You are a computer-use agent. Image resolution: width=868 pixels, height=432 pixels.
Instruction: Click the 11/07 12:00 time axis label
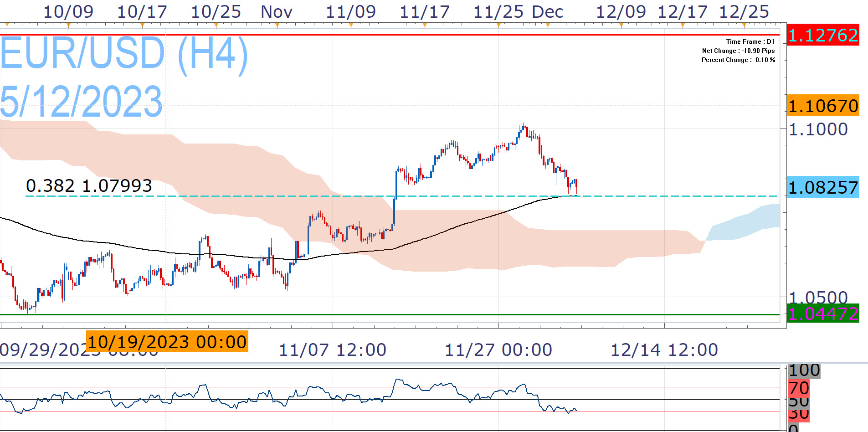pyautogui.click(x=332, y=350)
